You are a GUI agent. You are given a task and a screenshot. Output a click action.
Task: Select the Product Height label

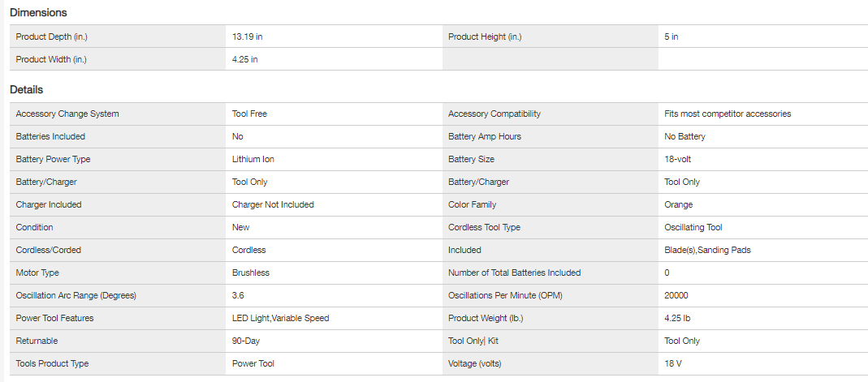coord(485,36)
